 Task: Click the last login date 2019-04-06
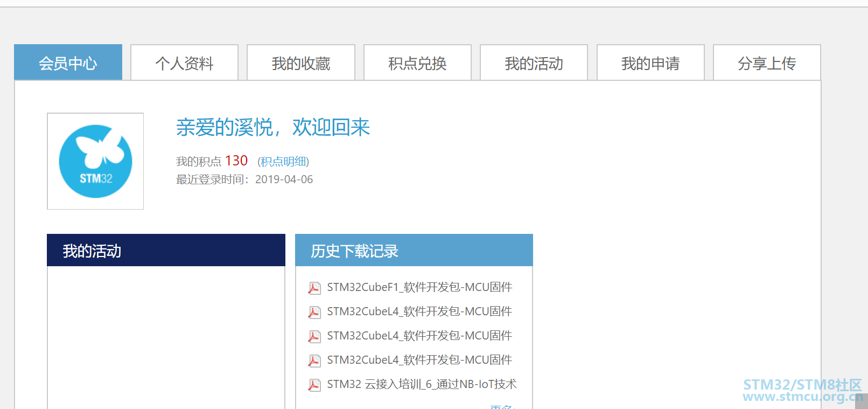click(284, 179)
